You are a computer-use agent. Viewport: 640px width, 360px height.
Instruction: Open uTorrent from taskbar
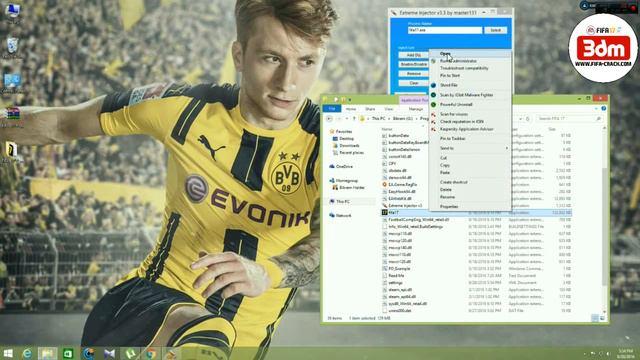click(x=130, y=353)
